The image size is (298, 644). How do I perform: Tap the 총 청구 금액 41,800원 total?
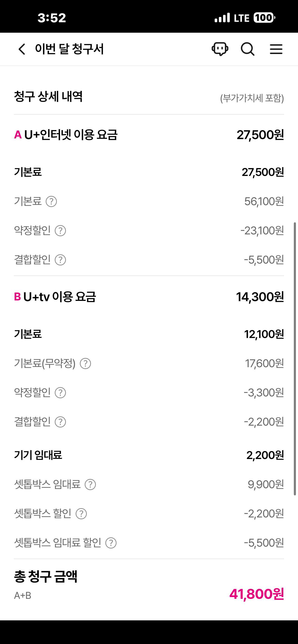[x=256, y=594]
